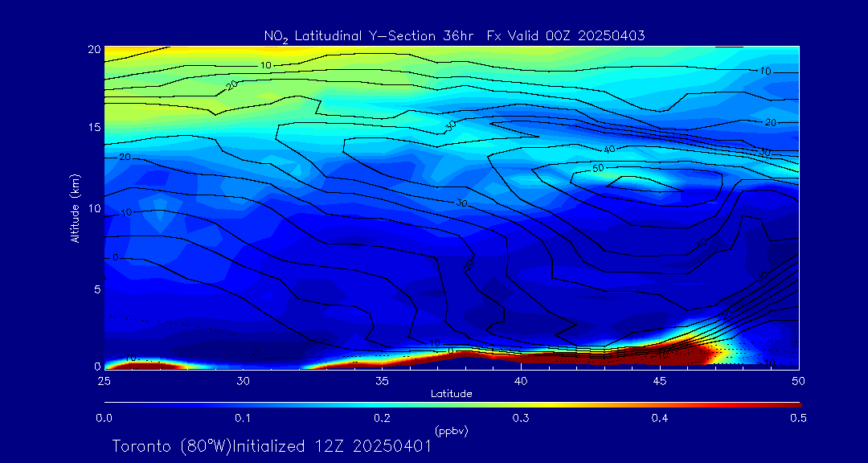
Task: Click altitude axis tick label 20
Action: pyautogui.click(x=93, y=49)
